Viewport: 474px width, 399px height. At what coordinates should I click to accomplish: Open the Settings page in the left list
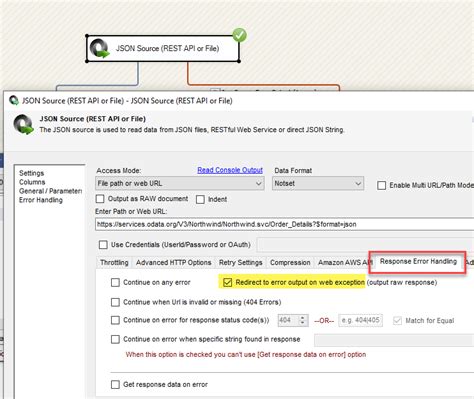[31, 173]
